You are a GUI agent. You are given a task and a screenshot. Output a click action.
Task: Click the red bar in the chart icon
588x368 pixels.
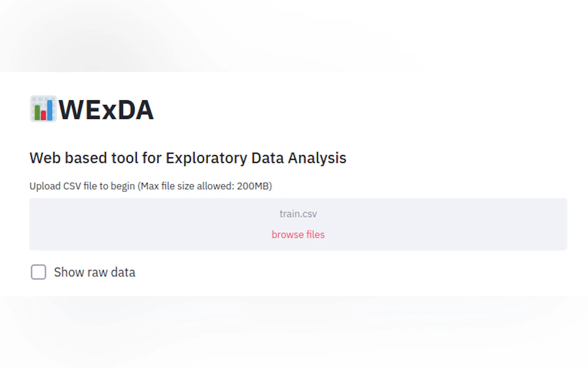[44, 115]
